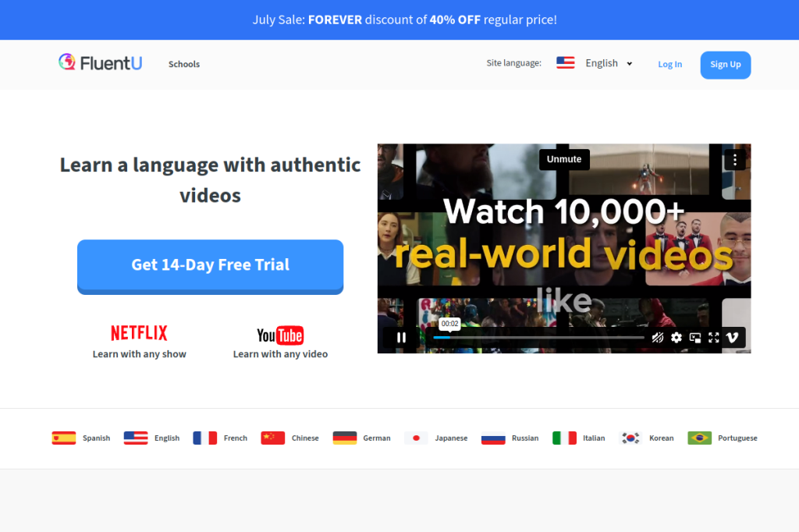The width and height of the screenshot is (799, 532).
Task: Open the Log In link
Action: tap(669, 64)
